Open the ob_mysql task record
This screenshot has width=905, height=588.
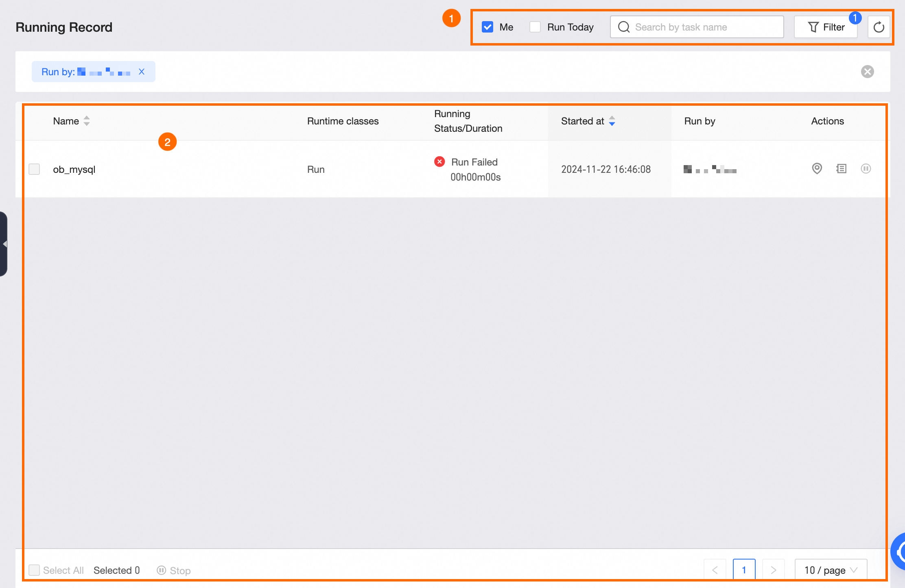coord(74,169)
